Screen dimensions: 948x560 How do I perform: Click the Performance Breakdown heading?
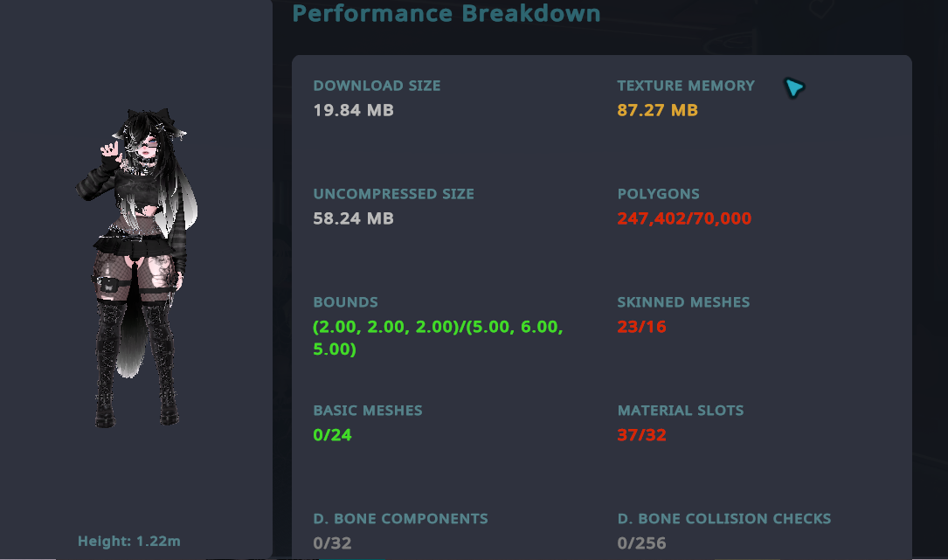(446, 14)
